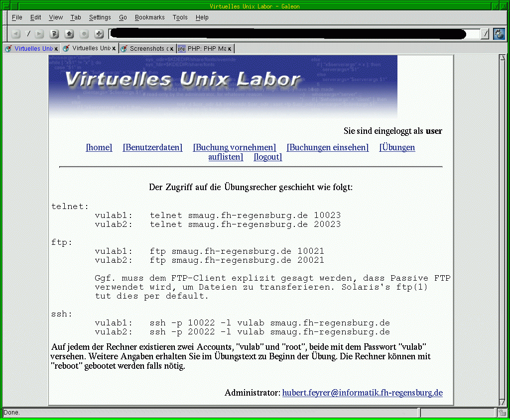The width and height of the screenshot is (510, 420).
Task: Click the vertical scrollbar up arrow
Action: 503,58
